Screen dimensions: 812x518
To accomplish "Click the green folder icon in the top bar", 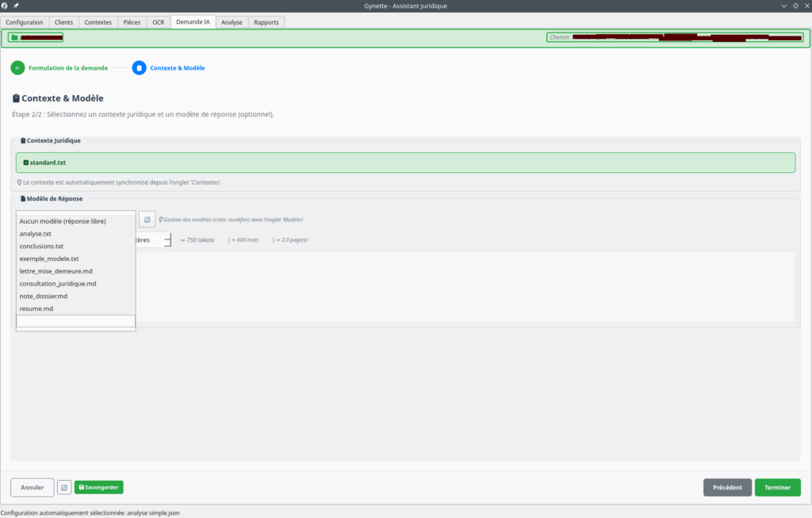I will tap(14, 37).
